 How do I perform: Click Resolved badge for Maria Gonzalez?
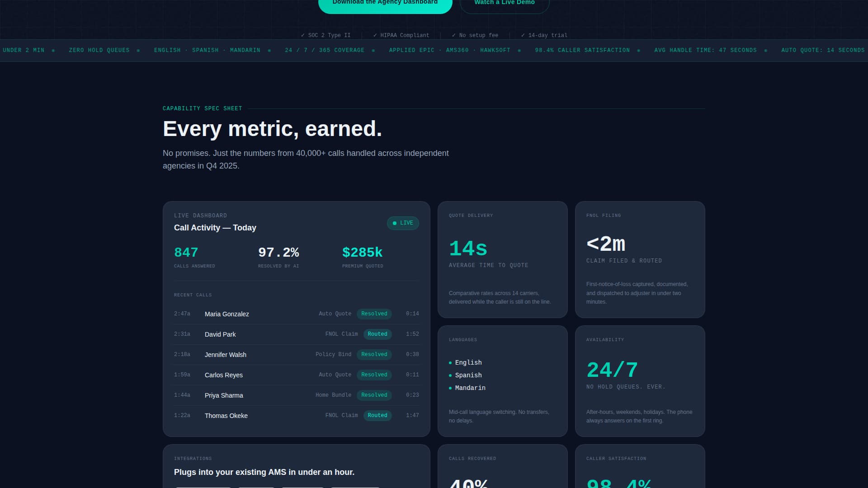[374, 314]
